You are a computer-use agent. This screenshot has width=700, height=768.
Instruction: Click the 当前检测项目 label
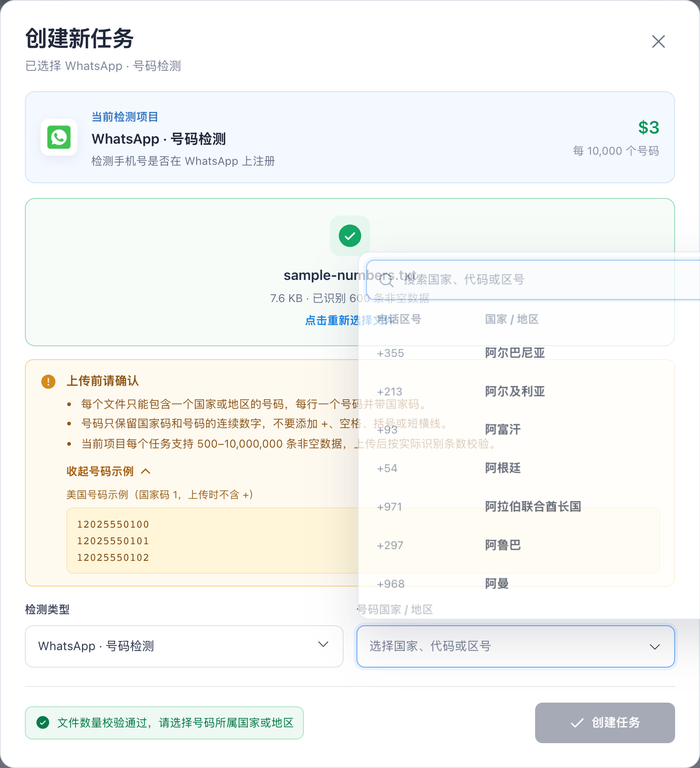pyautogui.click(x=125, y=117)
